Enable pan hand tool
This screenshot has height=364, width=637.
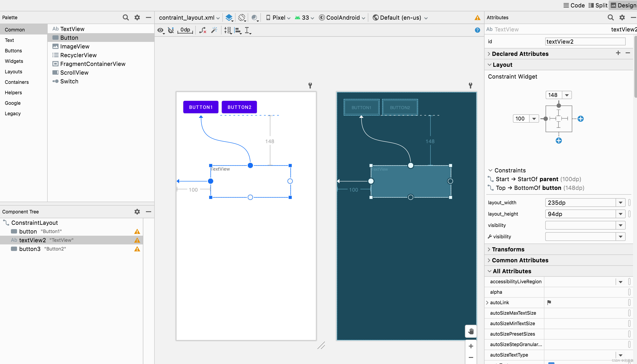pos(471,331)
